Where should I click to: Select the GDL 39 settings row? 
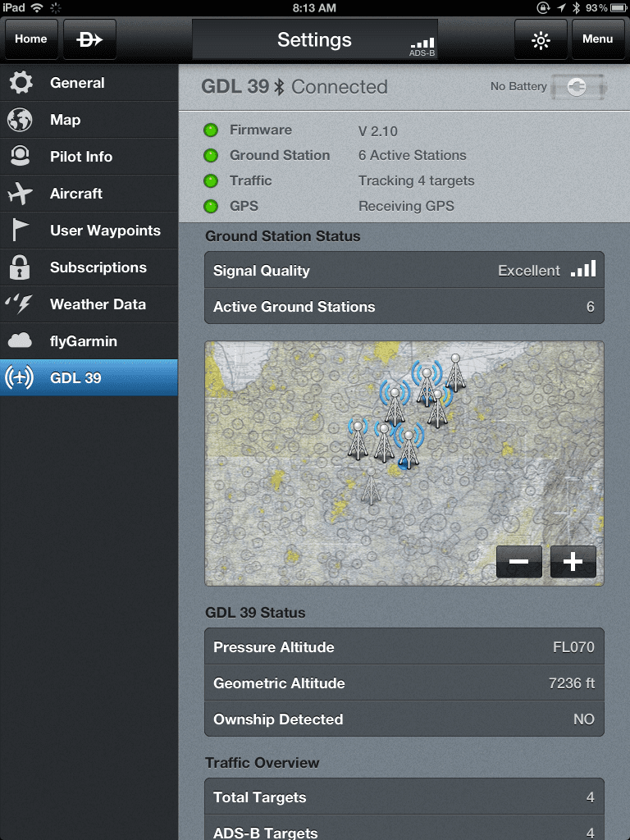(x=89, y=377)
